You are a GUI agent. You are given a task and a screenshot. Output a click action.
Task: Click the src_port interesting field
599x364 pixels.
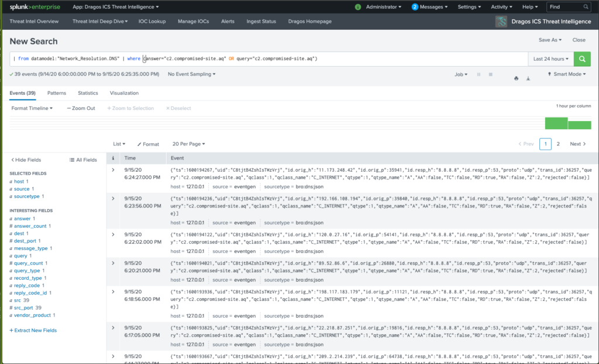coord(23,308)
